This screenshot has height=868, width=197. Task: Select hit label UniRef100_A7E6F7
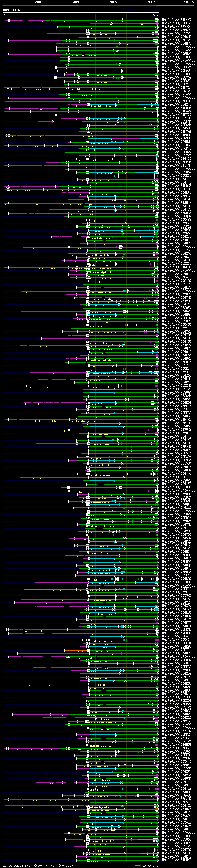[177, 636]
